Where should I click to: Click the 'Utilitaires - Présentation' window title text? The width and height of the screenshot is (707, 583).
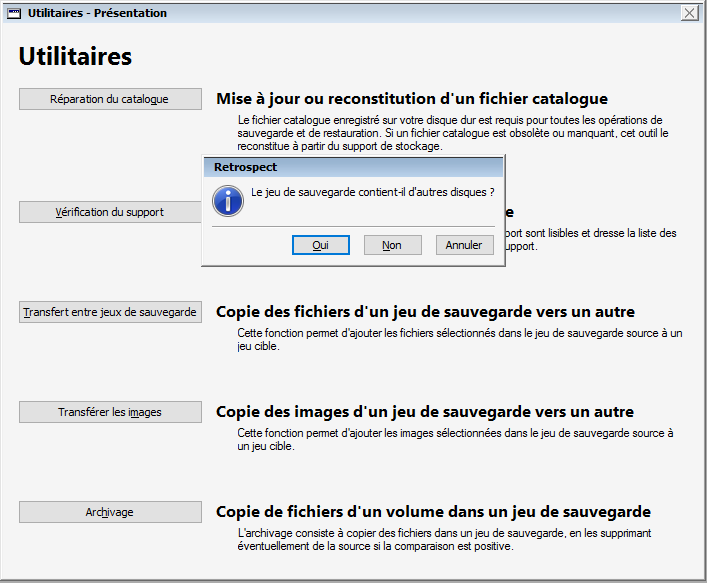coord(97,13)
